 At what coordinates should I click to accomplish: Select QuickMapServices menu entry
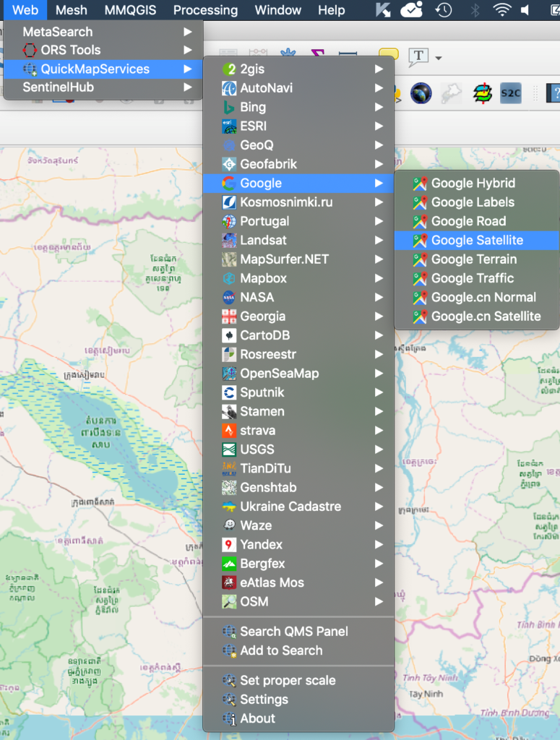[103, 69]
